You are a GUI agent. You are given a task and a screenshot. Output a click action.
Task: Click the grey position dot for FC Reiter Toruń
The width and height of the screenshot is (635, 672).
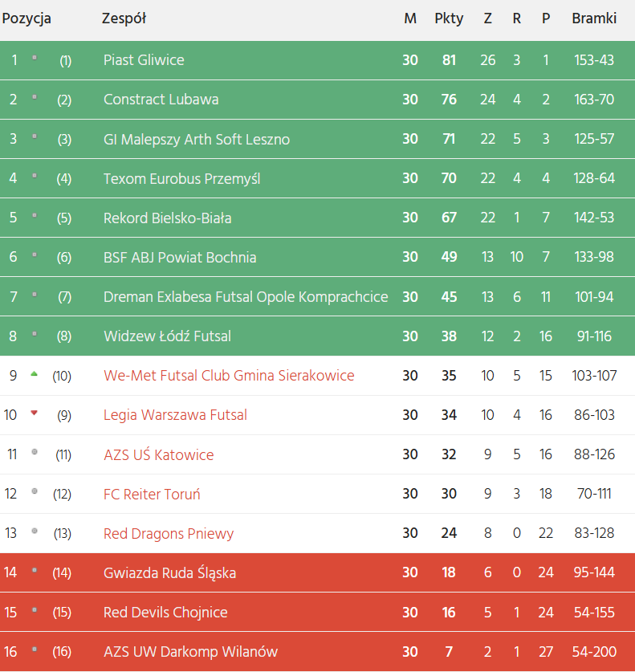coord(34,492)
